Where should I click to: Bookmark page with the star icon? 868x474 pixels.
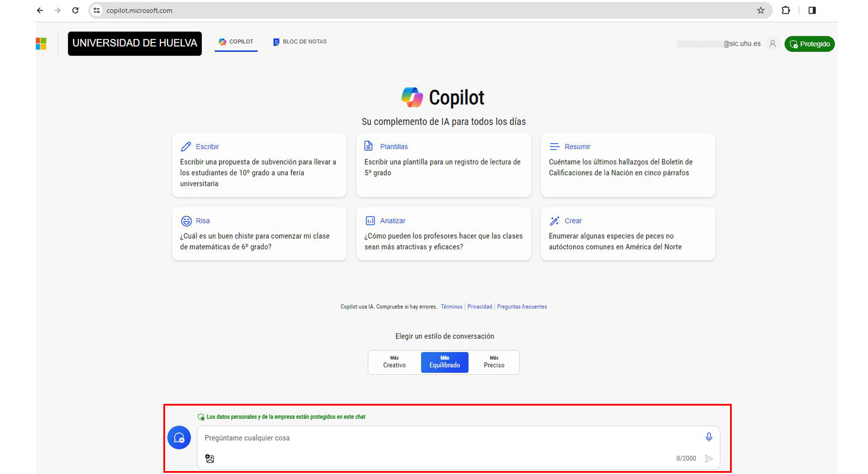[761, 11]
